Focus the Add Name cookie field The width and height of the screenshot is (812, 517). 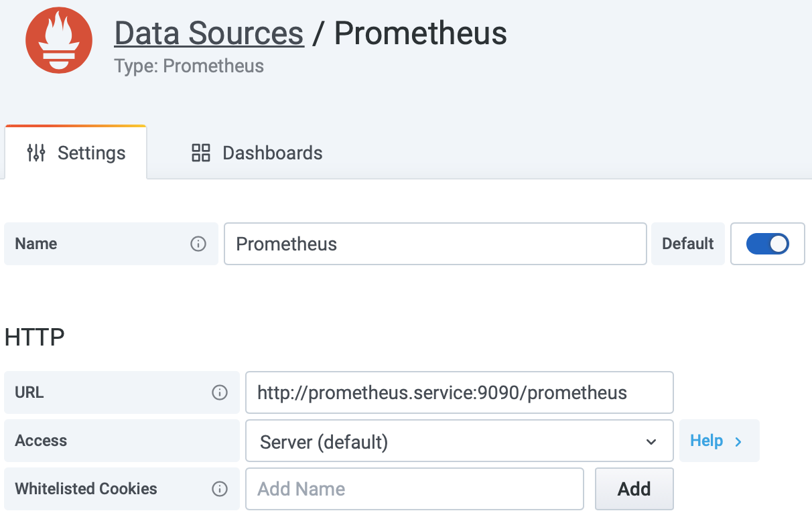click(415, 489)
